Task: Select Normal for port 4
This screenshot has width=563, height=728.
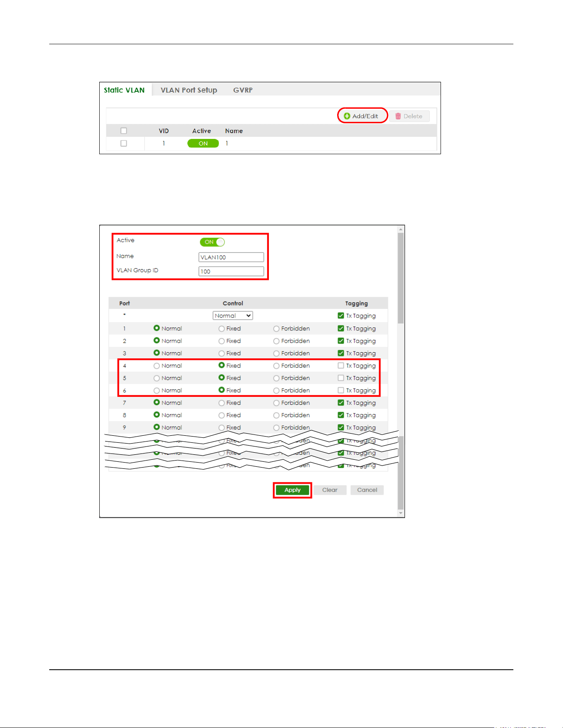Action: click(x=156, y=366)
